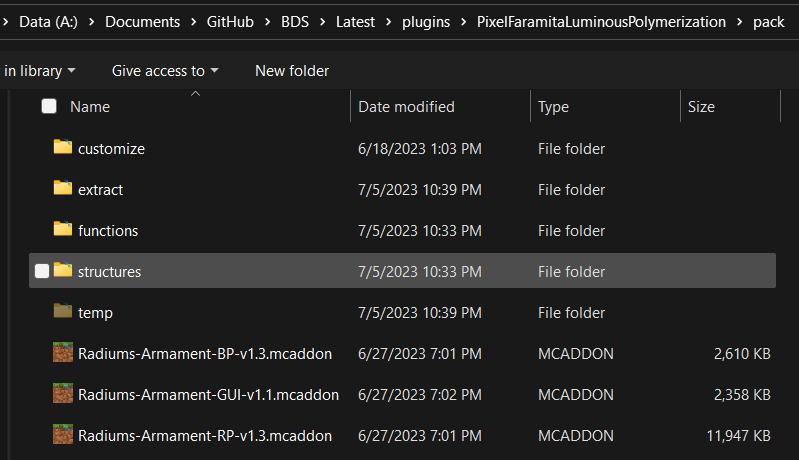Click the Radiums-Armament-BP-v1.3.mcaddon file icon
This screenshot has width=799, height=460.
[63, 353]
